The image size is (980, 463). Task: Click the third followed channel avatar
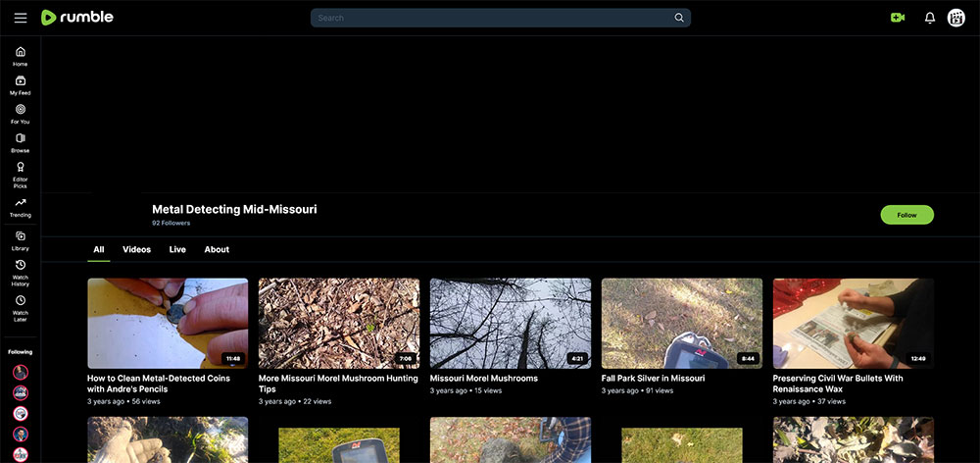(21, 414)
